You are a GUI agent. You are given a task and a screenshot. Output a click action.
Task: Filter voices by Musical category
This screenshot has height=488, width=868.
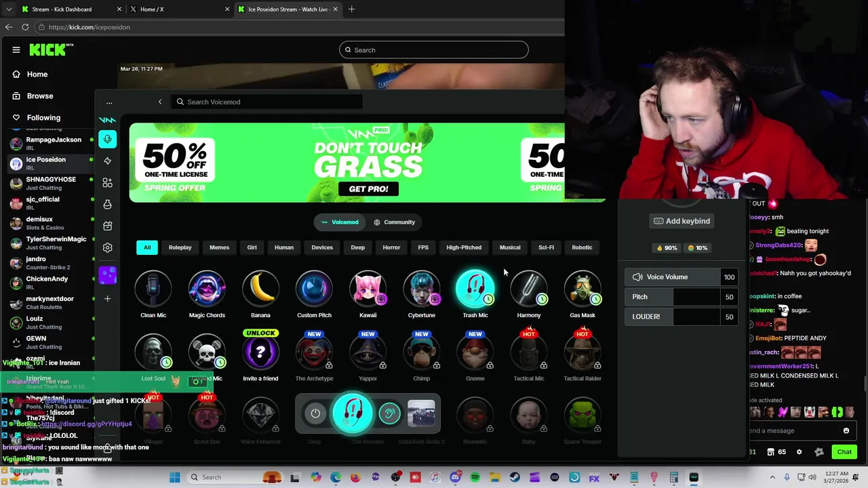[x=510, y=247]
